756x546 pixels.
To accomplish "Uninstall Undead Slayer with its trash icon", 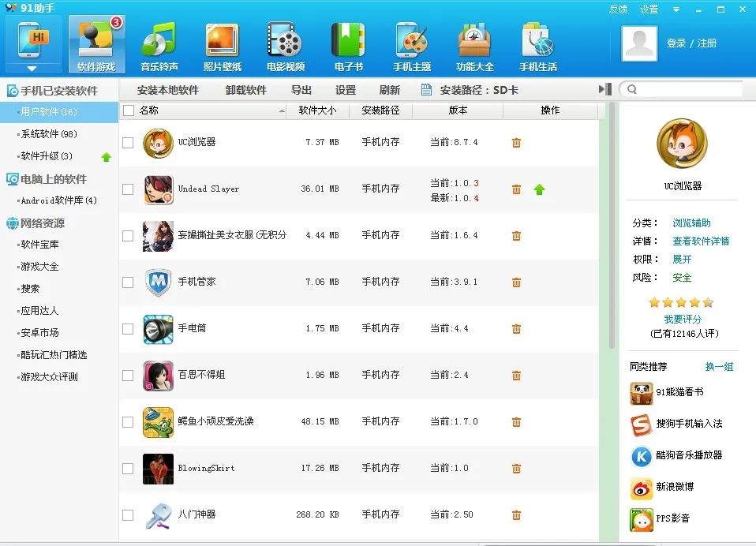I will (516, 189).
